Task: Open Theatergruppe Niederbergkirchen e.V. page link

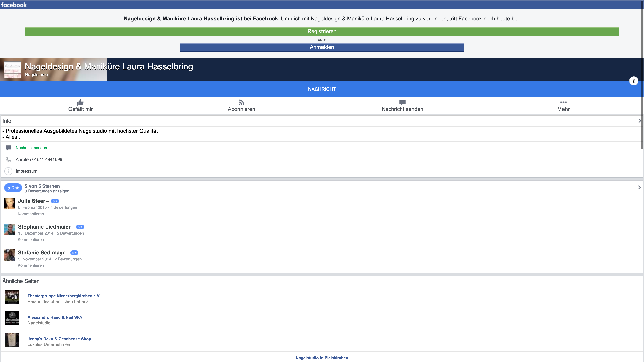Action: (64, 296)
